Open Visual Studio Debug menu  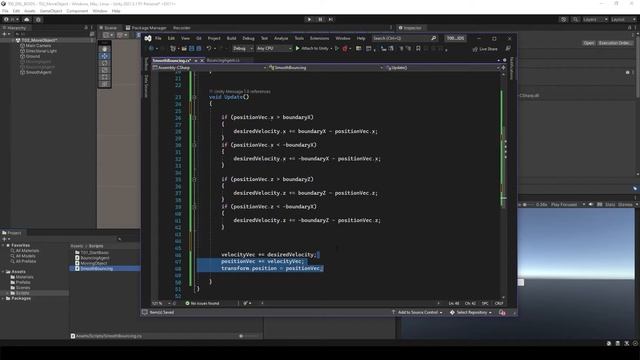point(248,38)
